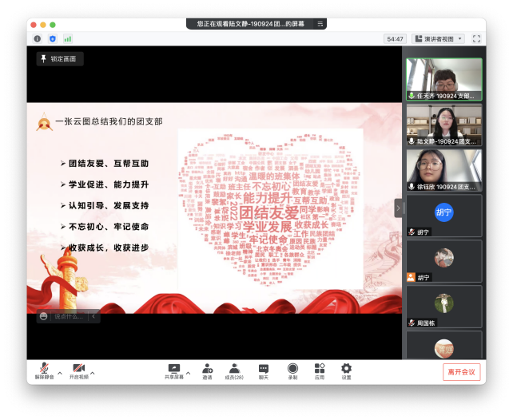Open screen-share banner menu icon
The image size is (513, 420).
pyautogui.click(x=320, y=25)
